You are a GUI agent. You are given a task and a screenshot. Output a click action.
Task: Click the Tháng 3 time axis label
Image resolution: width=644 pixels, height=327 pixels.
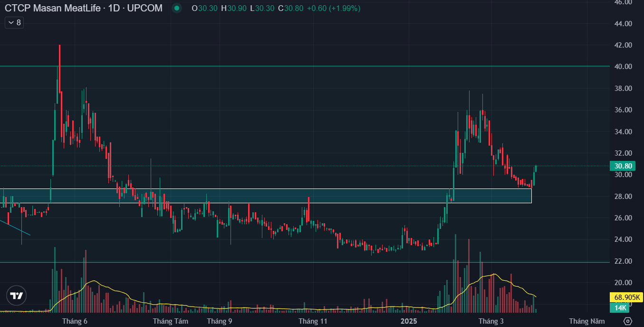[491, 321]
